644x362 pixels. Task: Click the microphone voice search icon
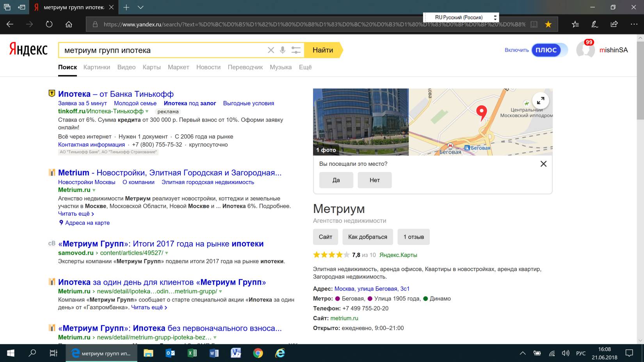click(x=283, y=50)
